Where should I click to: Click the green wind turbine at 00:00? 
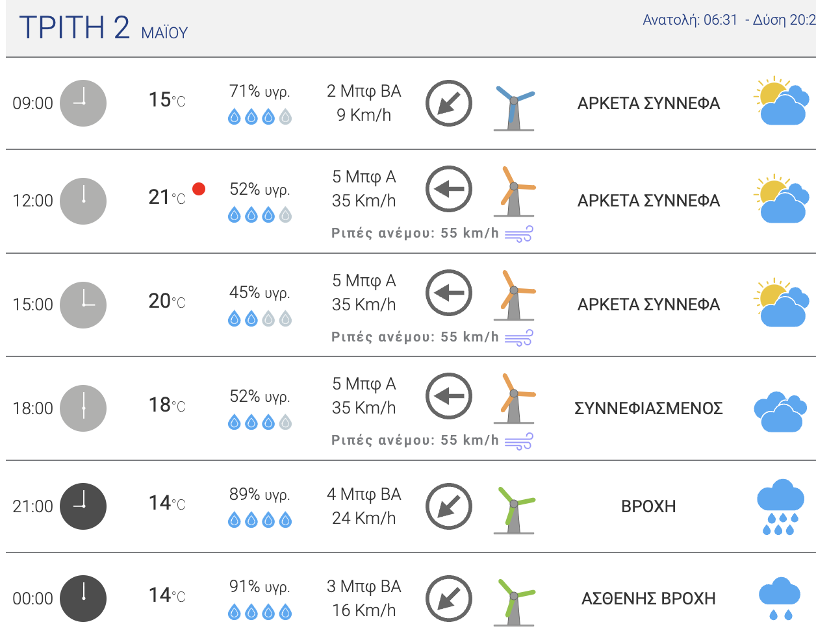click(514, 602)
